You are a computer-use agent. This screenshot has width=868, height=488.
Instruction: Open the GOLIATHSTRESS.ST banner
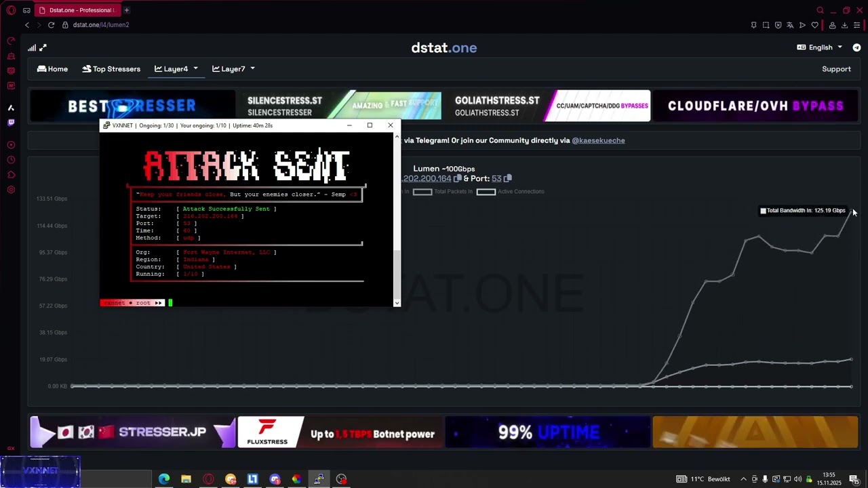click(x=549, y=106)
